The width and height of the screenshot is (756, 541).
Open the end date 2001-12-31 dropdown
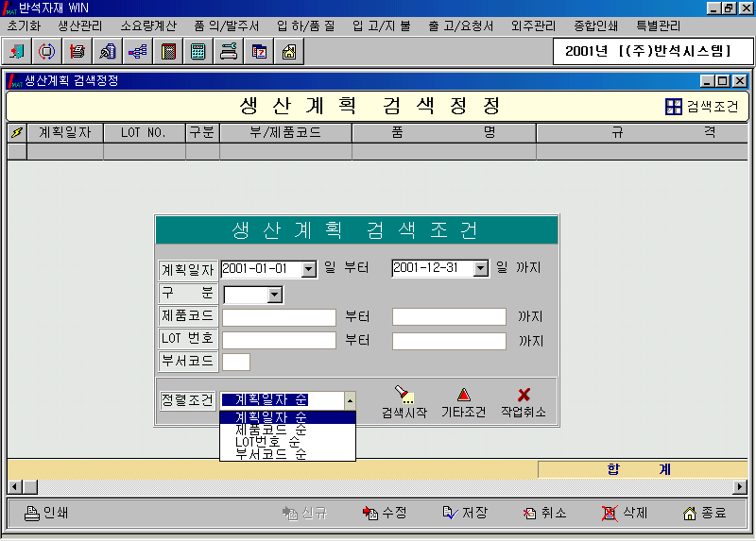pyautogui.click(x=480, y=269)
